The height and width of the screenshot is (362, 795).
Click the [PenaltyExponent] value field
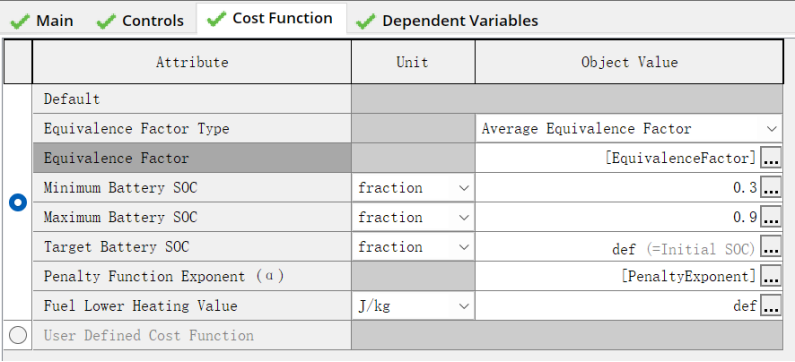(618, 276)
